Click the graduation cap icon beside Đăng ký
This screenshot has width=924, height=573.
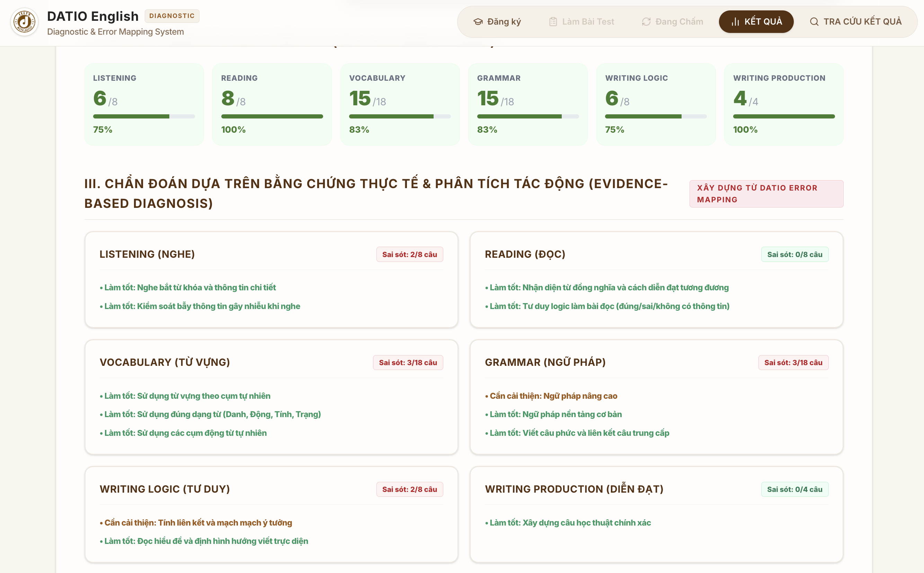[x=478, y=21]
